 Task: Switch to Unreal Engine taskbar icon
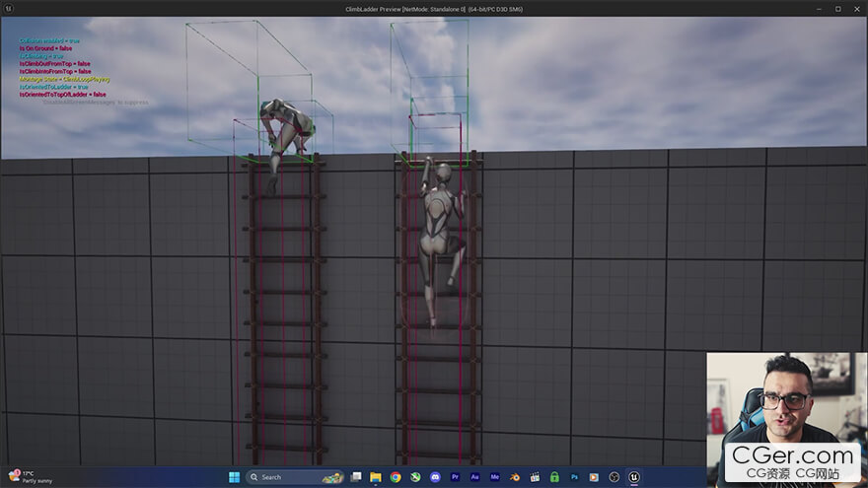(634, 477)
